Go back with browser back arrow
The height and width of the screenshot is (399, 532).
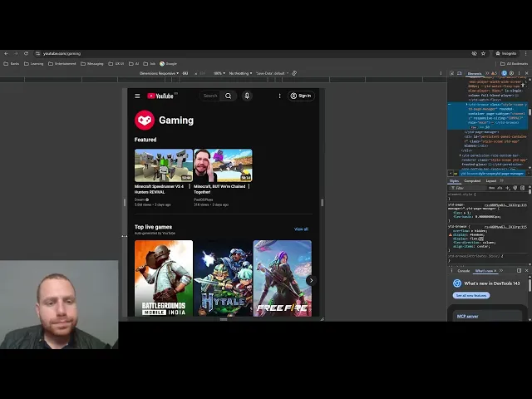coord(6,53)
